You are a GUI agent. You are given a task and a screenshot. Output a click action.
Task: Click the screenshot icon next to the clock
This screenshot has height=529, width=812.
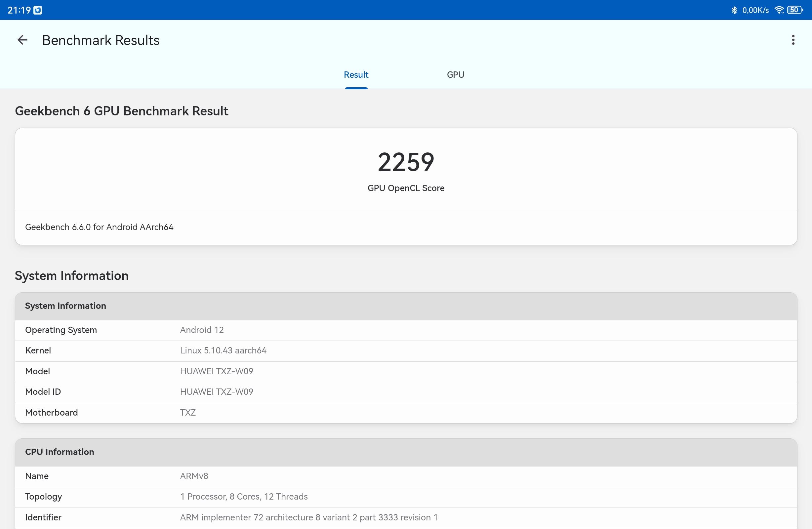click(x=38, y=10)
